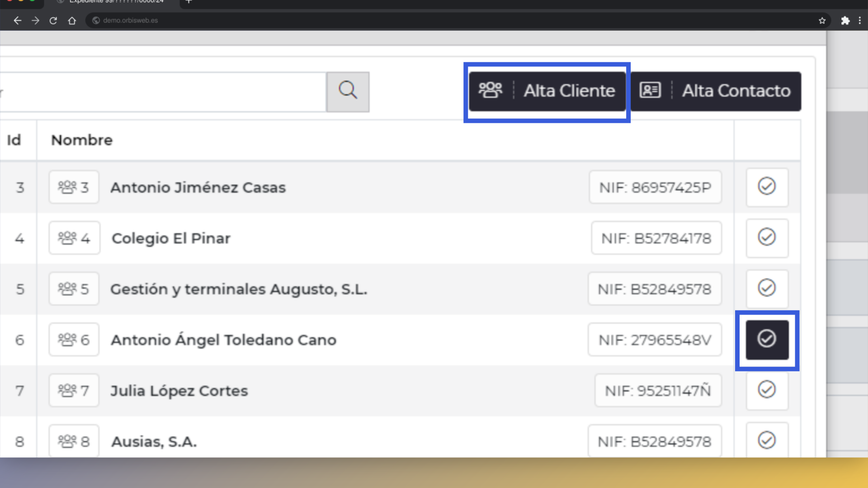The width and height of the screenshot is (868, 488).
Task: Click the name Colegio El Pinar
Action: [x=171, y=238]
